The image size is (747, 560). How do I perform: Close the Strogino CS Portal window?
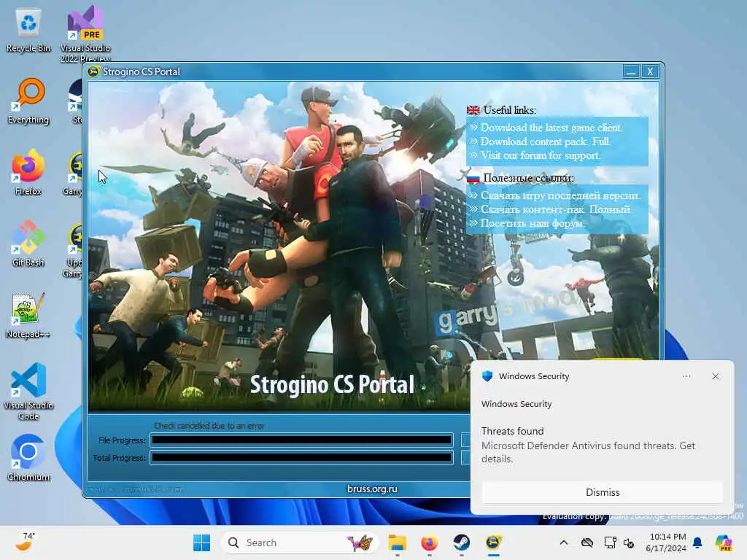[650, 72]
